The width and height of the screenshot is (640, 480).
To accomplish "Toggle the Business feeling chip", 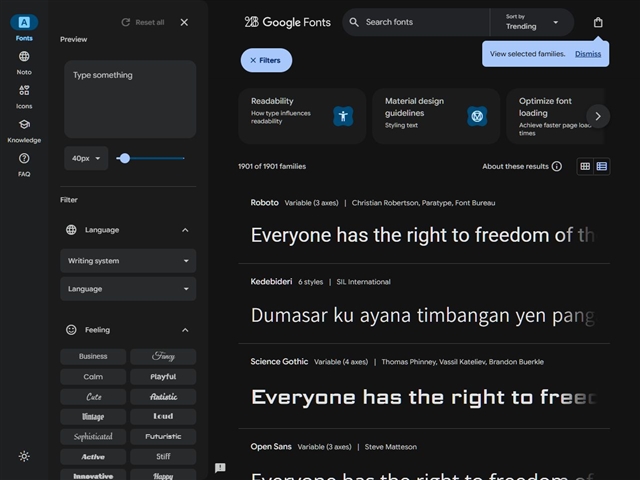I will point(93,356).
